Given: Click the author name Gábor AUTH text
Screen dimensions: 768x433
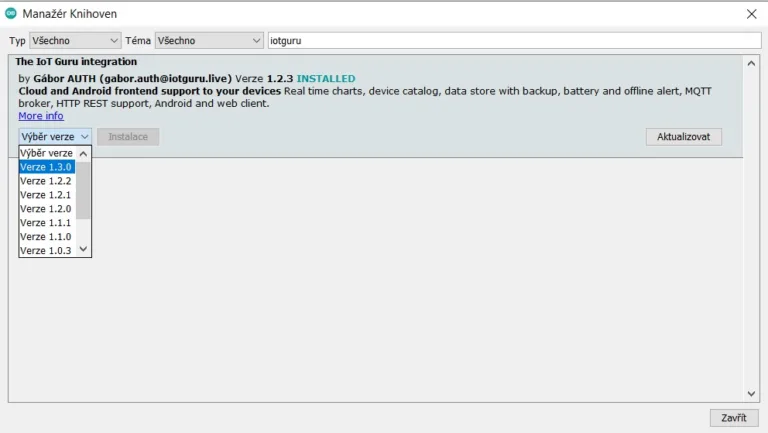Looking at the screenshot, I should [65, 79].
